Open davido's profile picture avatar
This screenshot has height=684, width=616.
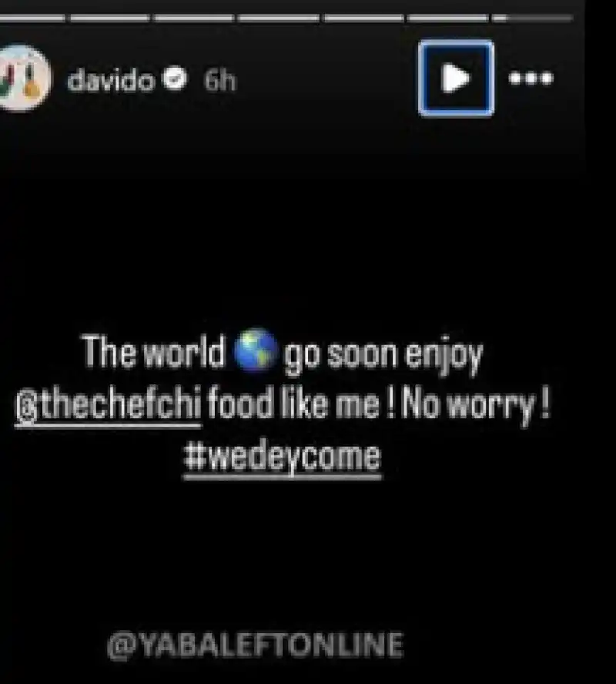[x=22, y=78]
